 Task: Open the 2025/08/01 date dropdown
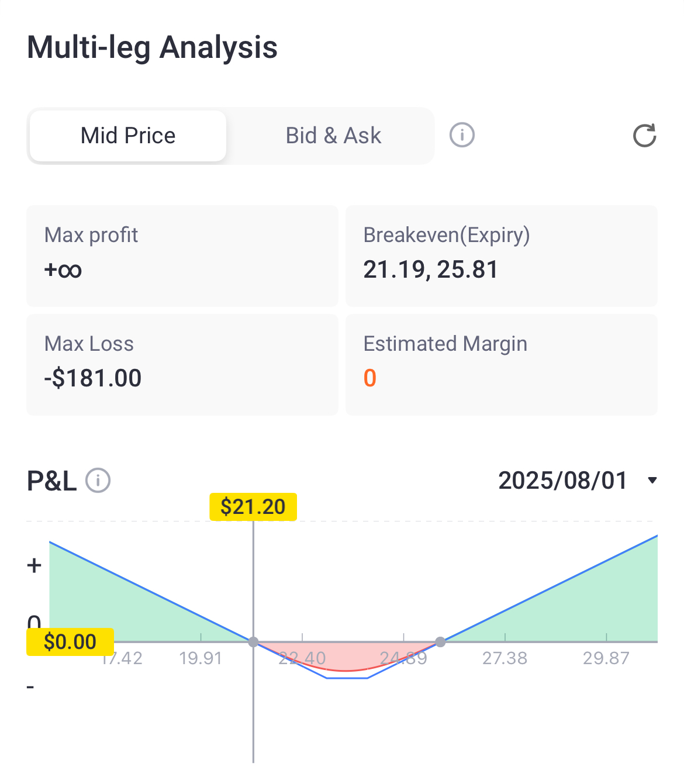coord(562,481)
